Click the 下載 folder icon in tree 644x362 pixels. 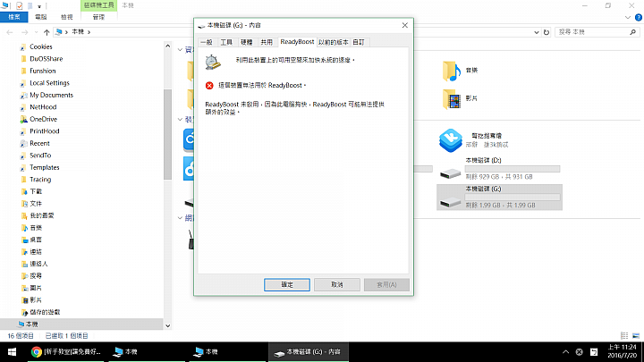coord(24,191)
